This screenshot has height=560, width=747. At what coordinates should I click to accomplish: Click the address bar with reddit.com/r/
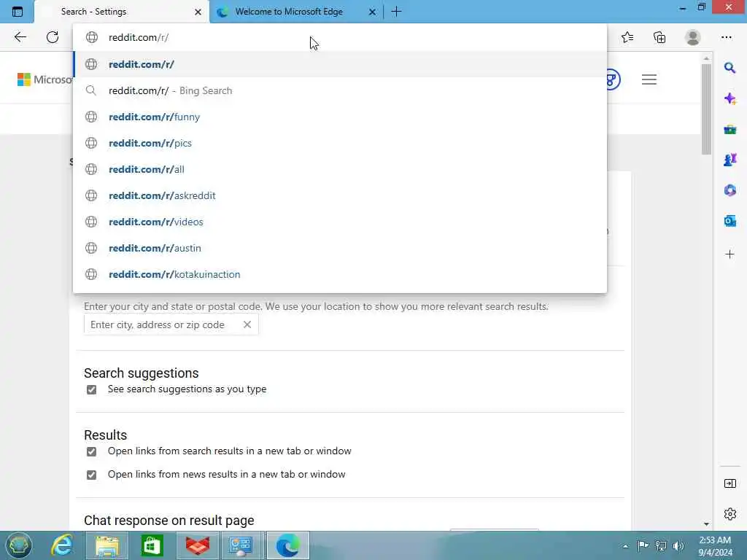(x=340, y=37)
